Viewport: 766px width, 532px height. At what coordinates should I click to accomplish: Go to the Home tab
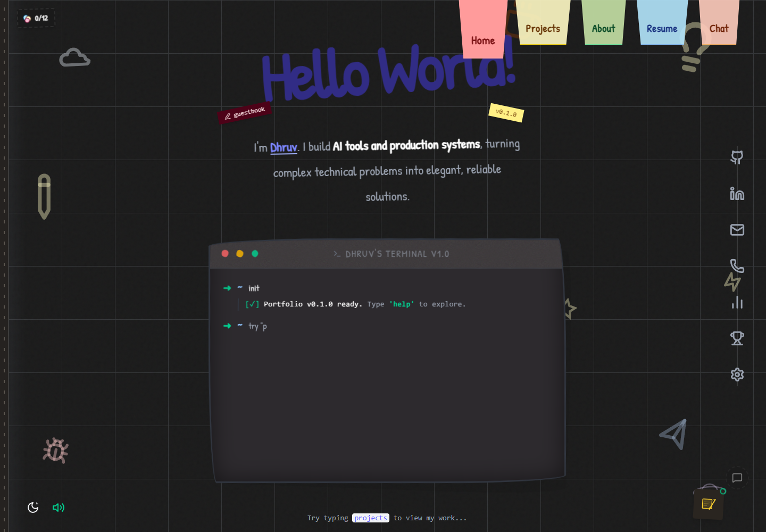[x=483, y=40]
